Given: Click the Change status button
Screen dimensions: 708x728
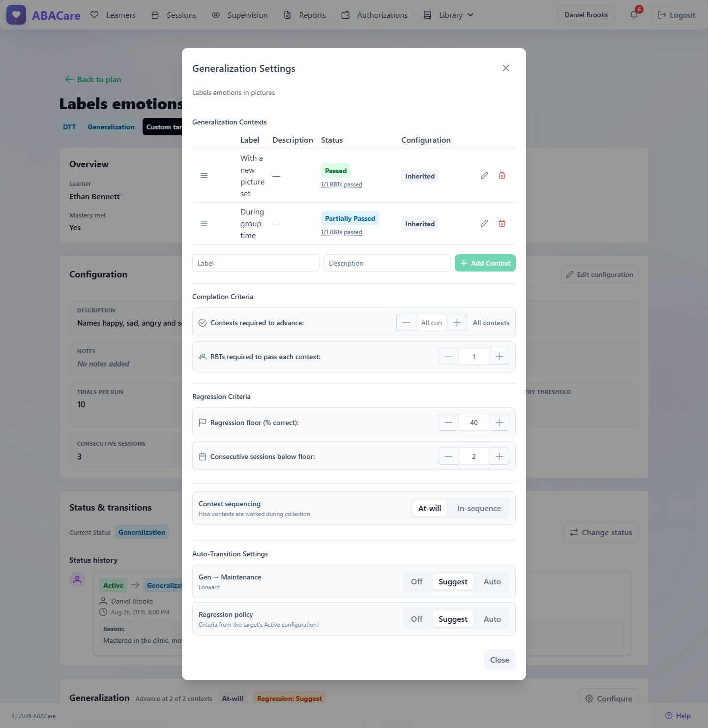Looking at the screenshot, I should tap(601, 532).
